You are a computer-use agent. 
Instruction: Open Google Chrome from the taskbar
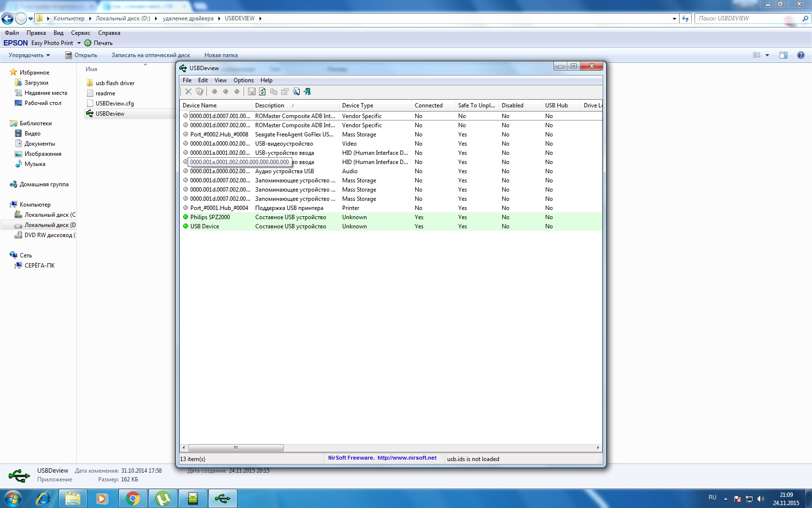pos(132,498)
